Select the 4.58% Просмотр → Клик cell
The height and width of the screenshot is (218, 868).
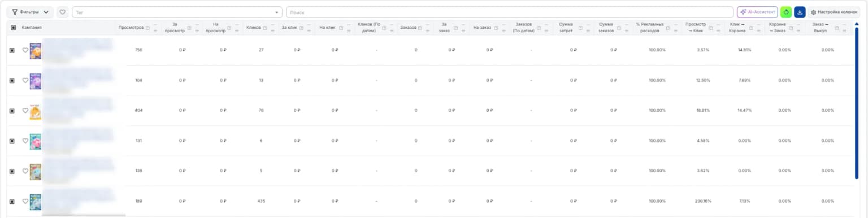tap(703, 141)
